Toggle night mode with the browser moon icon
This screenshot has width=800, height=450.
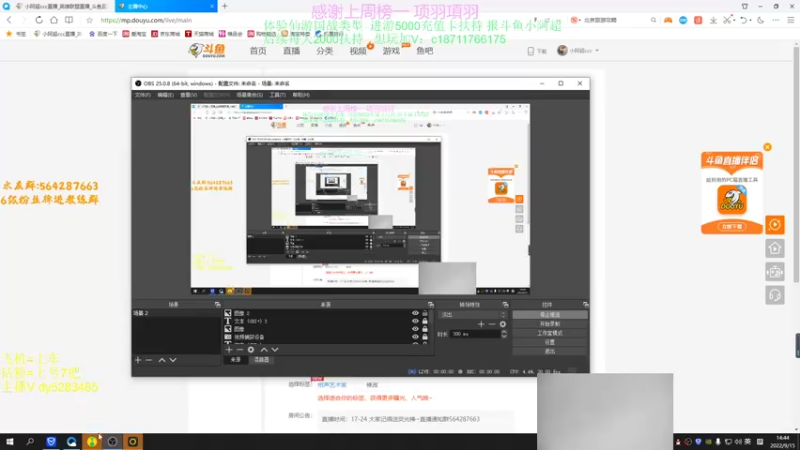pos(760,20)
